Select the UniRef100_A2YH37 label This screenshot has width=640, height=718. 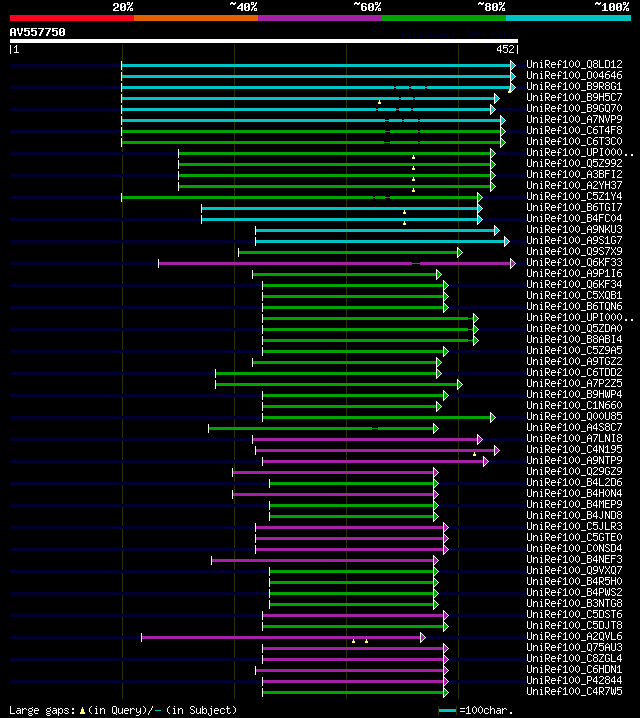pyautogui.click(x=574, y=185)
